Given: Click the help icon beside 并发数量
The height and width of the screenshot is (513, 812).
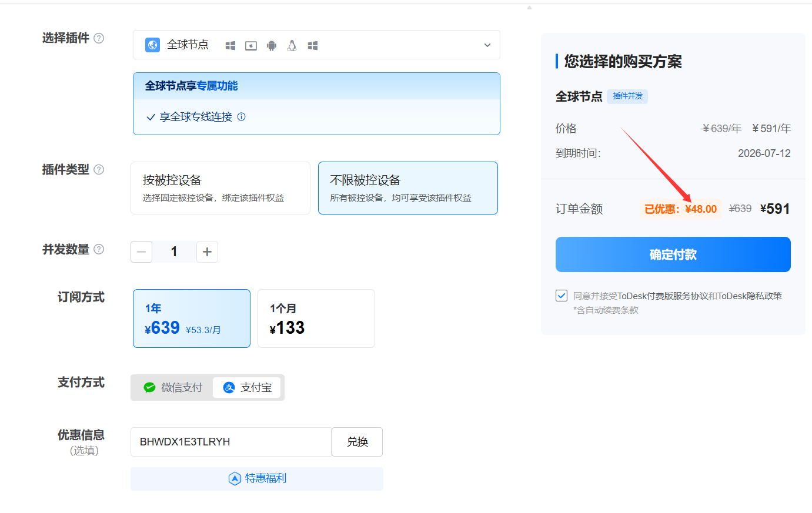Looking at the screenshot, I should pos(99,249).
